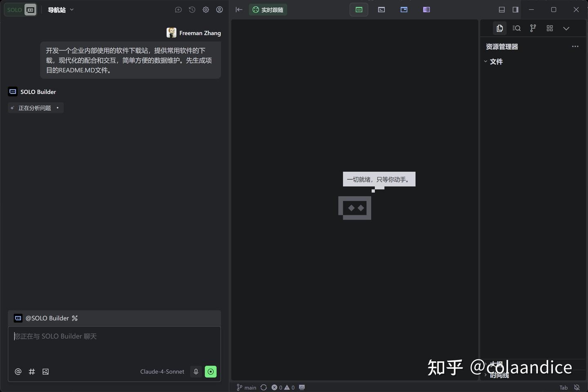588x392 pixels.
Task: Open the image attachment icon in chat input
Action: (x=45, y=372)
